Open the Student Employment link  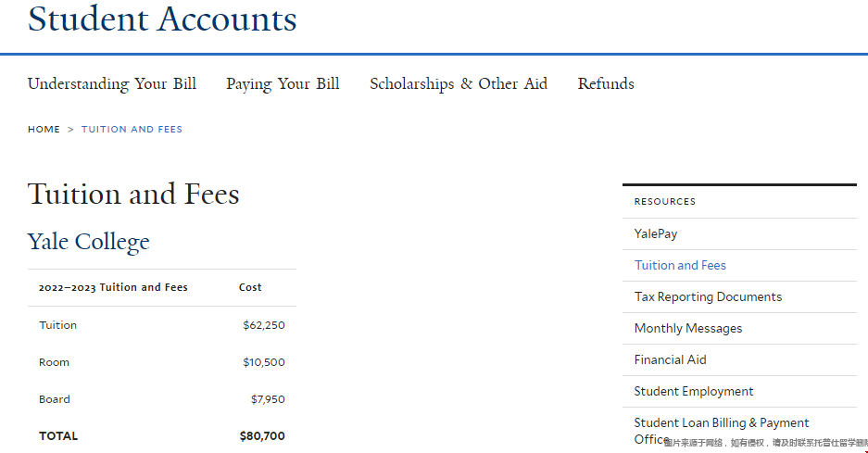694,391
